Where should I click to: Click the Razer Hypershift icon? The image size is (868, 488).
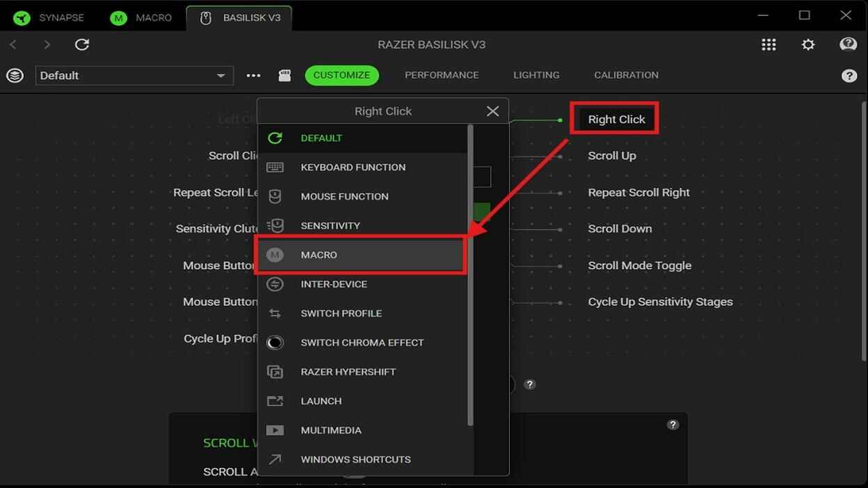[275, 372]
